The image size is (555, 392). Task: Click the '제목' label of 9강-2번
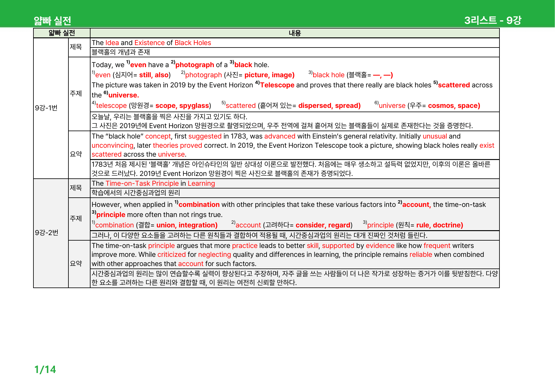[x=76, y=188]
